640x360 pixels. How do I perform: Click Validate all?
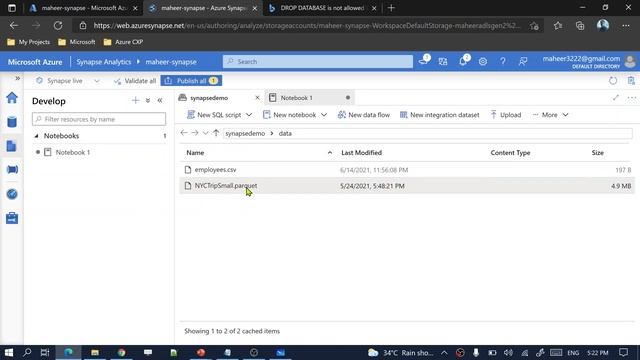coord(135,81)
